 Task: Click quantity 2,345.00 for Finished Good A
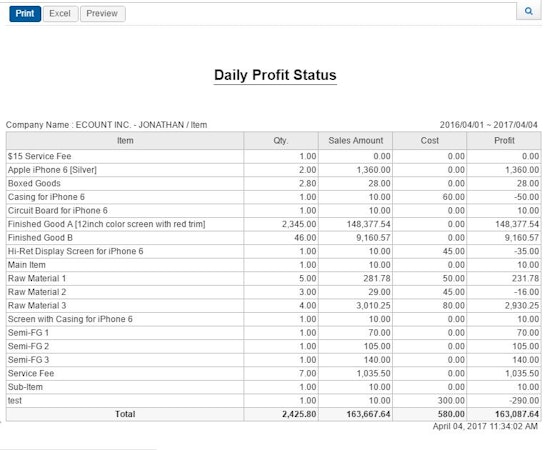(299, 224)
